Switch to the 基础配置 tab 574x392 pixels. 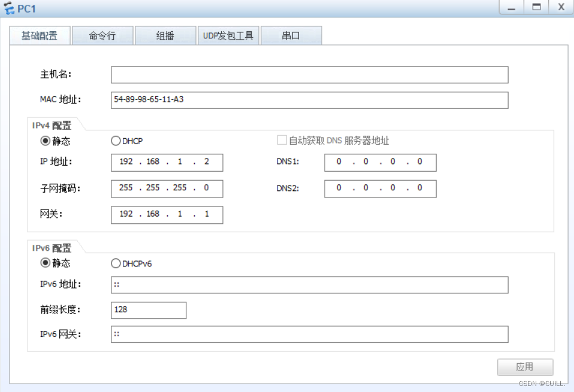click(x=40, y=35)
